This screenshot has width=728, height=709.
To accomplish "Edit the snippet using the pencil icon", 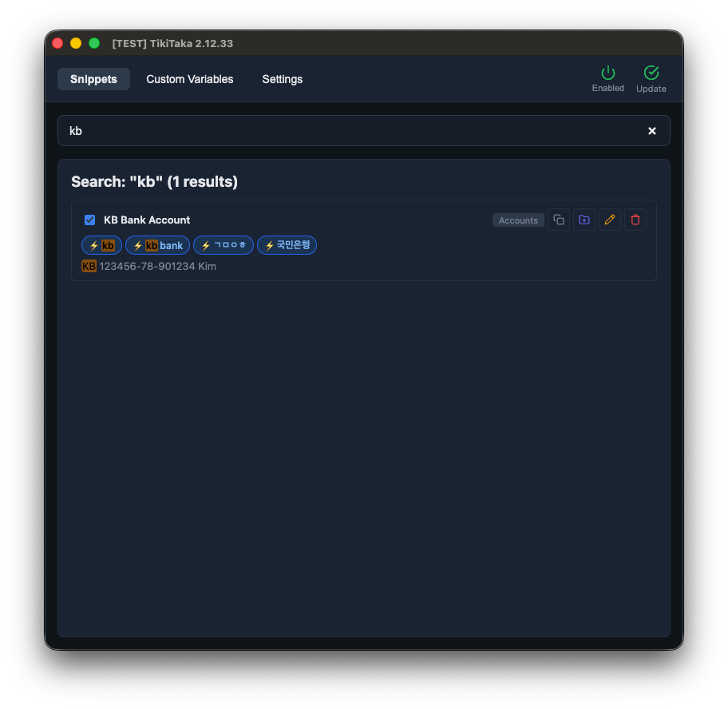I will 609,220.
